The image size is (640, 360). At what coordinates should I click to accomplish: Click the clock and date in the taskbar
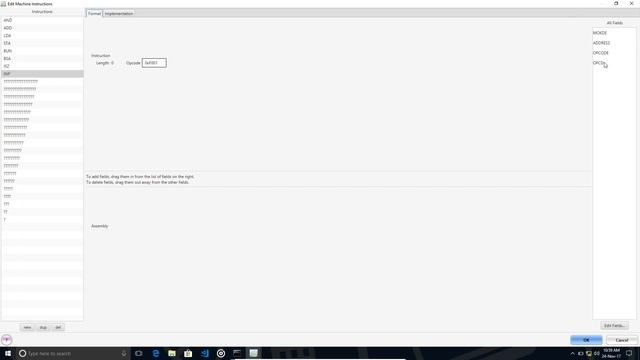point(611,353)
